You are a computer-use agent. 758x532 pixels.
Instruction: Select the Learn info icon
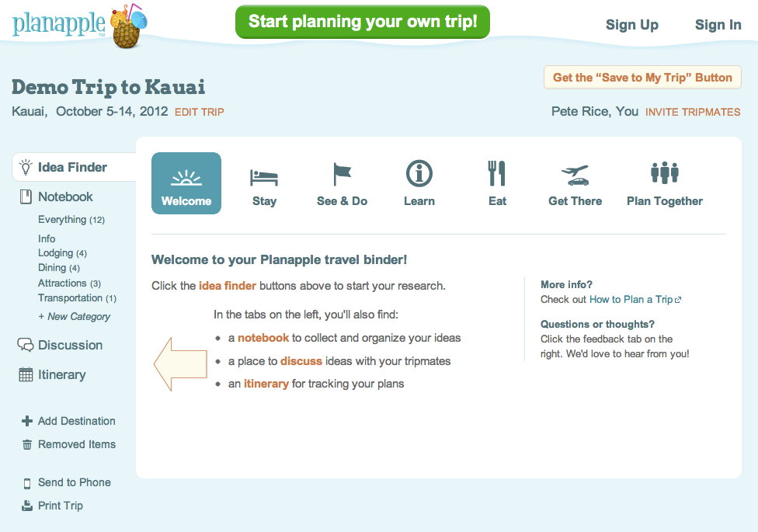coord(419,174)
